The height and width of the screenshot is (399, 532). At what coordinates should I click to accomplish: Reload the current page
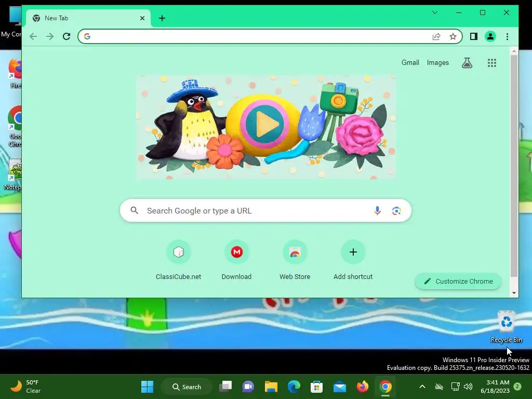point(66,36)
